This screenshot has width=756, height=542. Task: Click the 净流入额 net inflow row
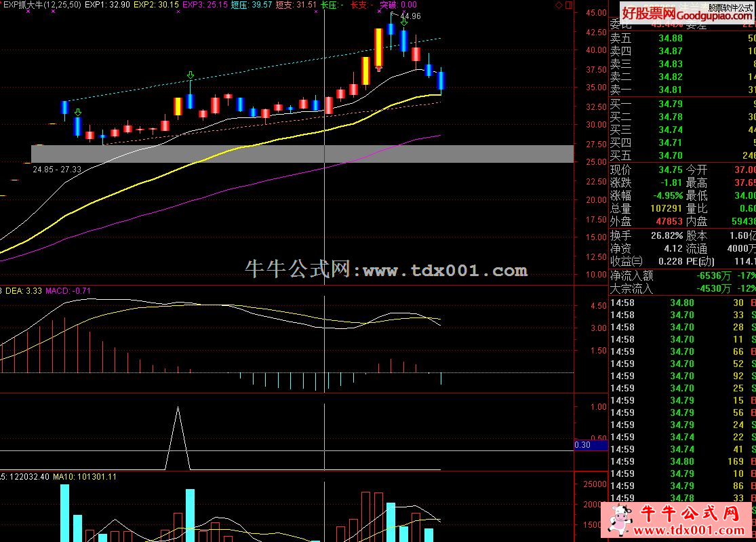click(x=682, y=276)
